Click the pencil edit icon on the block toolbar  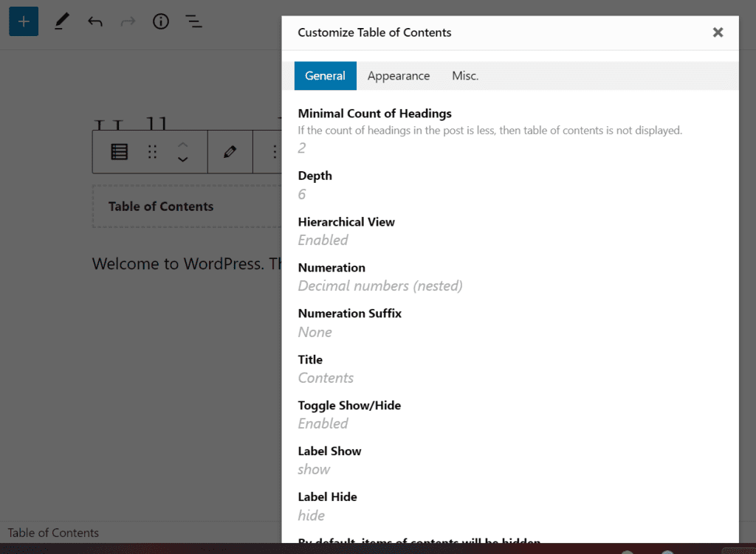[x=230, y=152]
